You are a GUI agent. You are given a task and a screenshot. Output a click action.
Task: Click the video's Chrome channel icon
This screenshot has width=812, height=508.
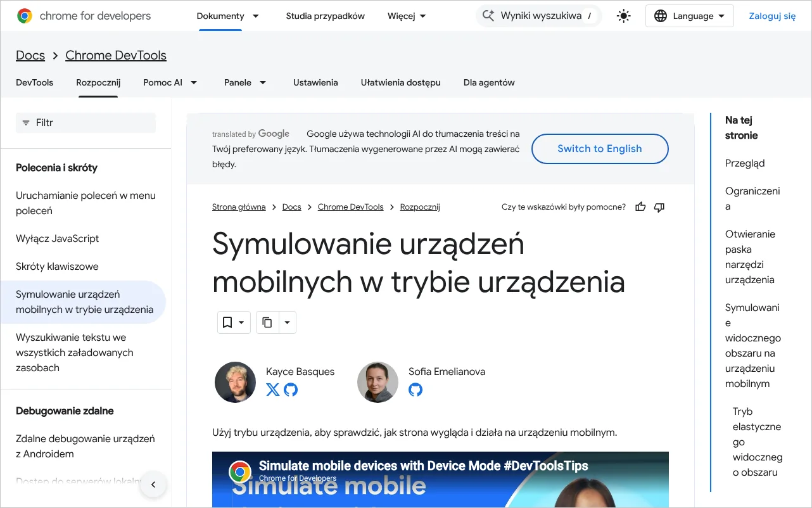tap(240, 472)
